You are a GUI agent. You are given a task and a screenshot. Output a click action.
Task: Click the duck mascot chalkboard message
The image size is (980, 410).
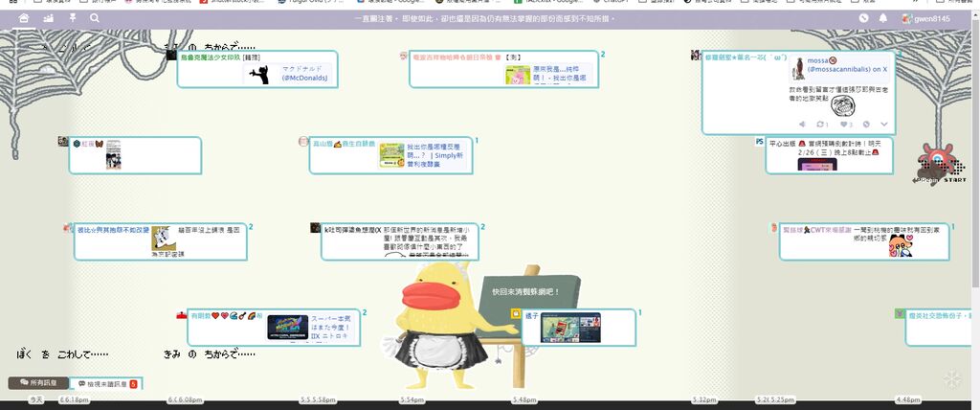pos(525,292)
